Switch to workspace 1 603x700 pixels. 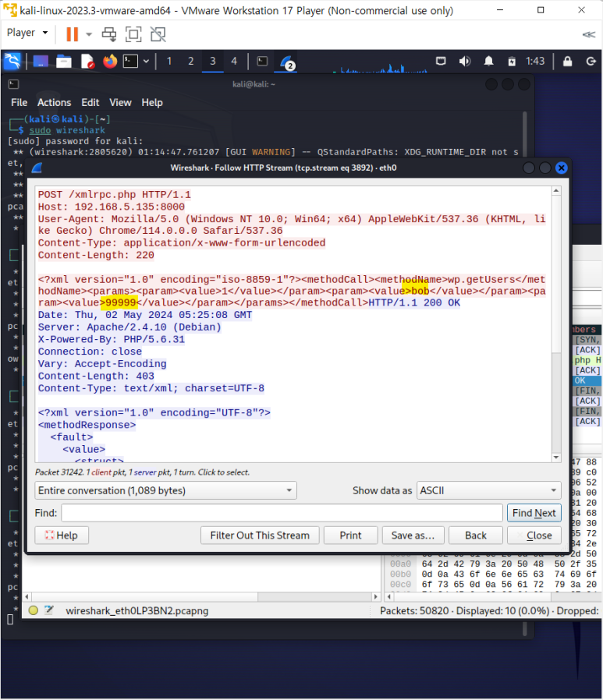[169, 61]
